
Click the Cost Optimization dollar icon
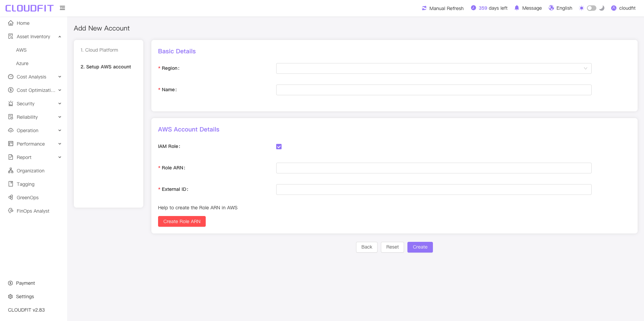click(11, 90)
